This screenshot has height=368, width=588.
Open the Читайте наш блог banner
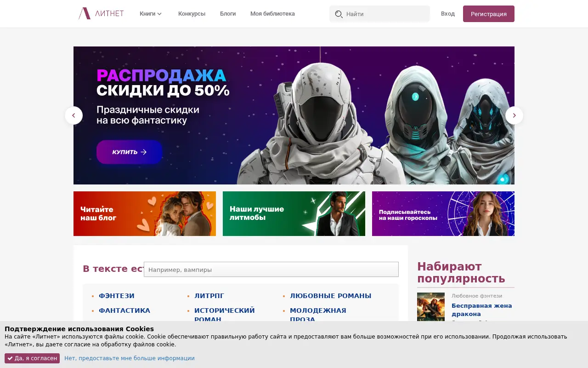pyautogui.click(x=145, y=213)
